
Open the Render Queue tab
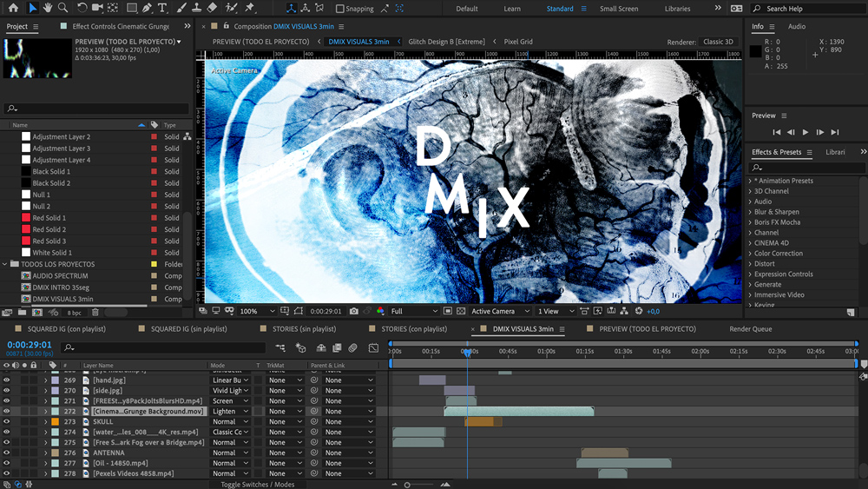751,329
